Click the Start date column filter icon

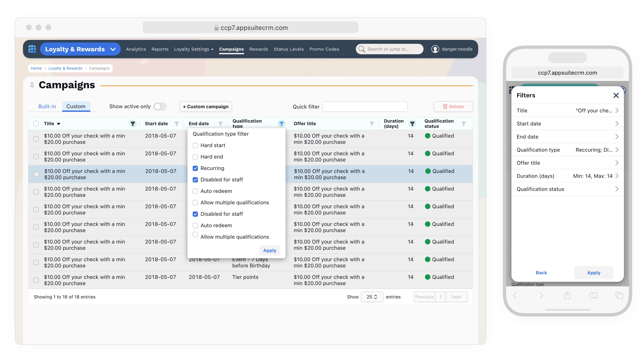coord(177,123)
